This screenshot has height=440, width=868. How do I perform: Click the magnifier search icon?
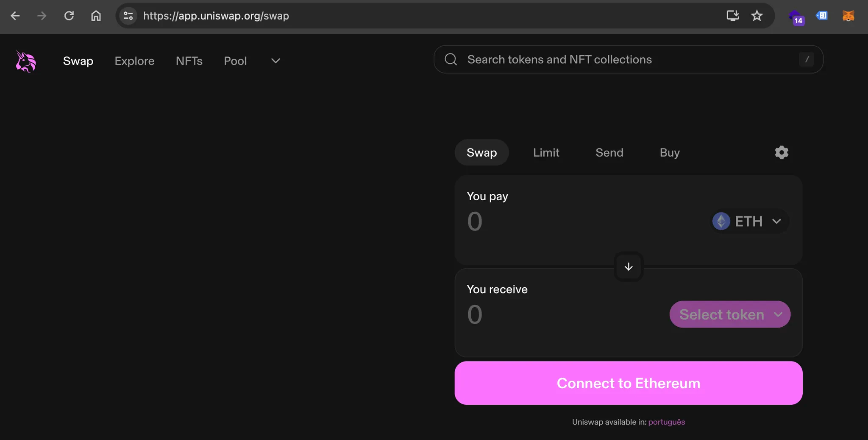point(451,59)
